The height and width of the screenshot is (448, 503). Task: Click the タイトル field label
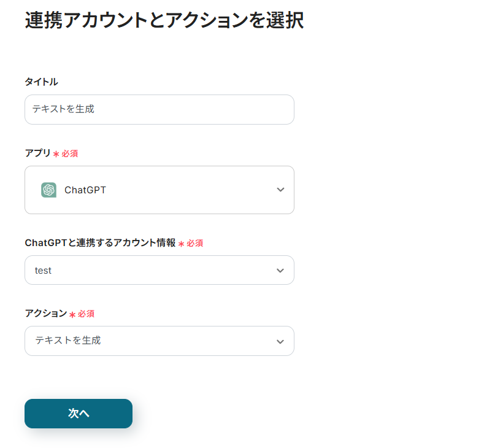(x=41, y=82)
